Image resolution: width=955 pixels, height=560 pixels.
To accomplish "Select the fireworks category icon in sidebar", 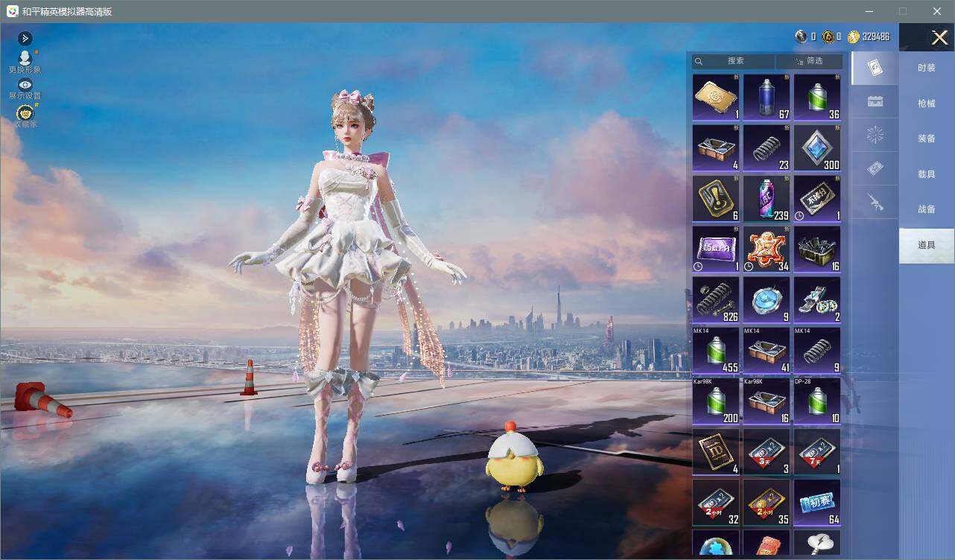I will click(875, 136).
